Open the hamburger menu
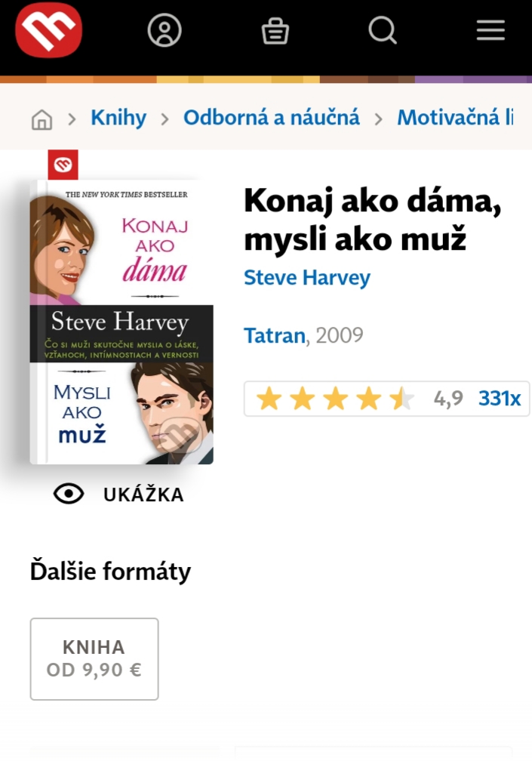532x761 pixels. [x=490, y=31]
